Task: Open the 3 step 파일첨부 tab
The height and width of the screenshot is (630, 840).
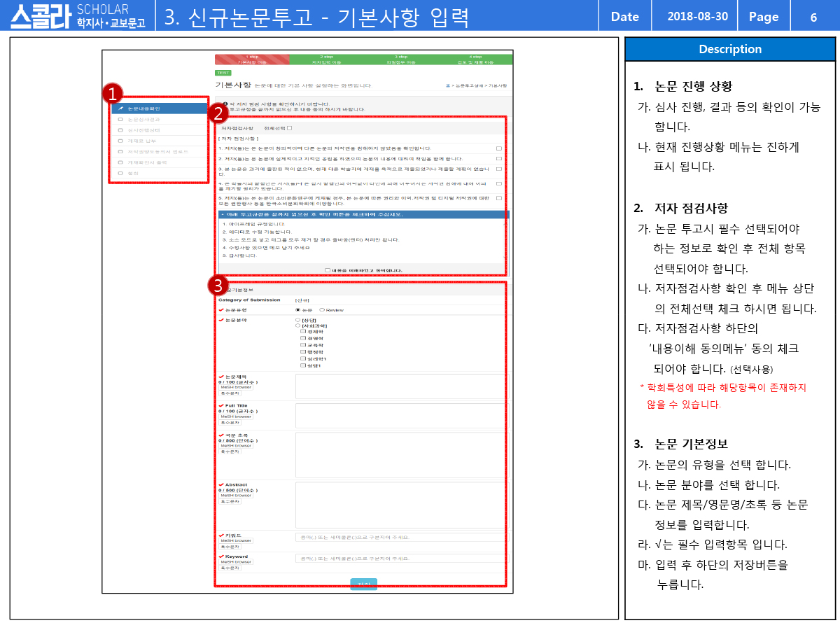Action: (401, 59)
